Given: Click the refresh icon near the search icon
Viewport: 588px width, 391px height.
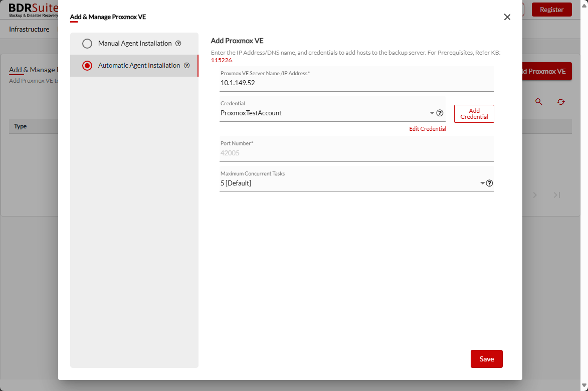Looking at the screenshot, I should 560,101.
